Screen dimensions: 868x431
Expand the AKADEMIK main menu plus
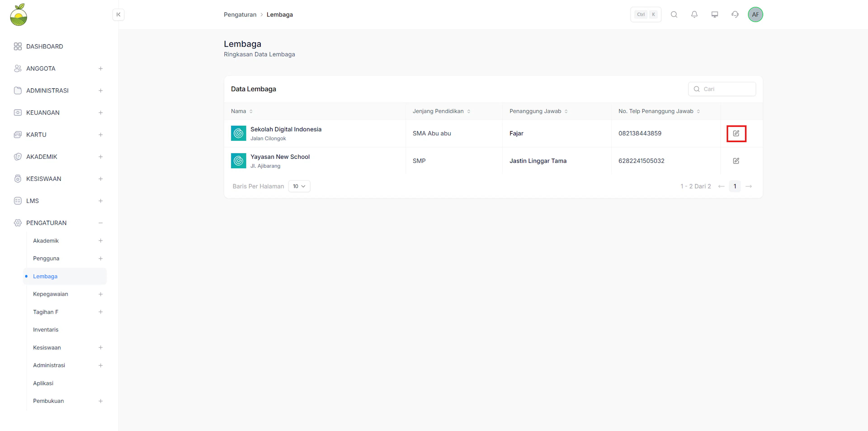[x=100, y=157]
